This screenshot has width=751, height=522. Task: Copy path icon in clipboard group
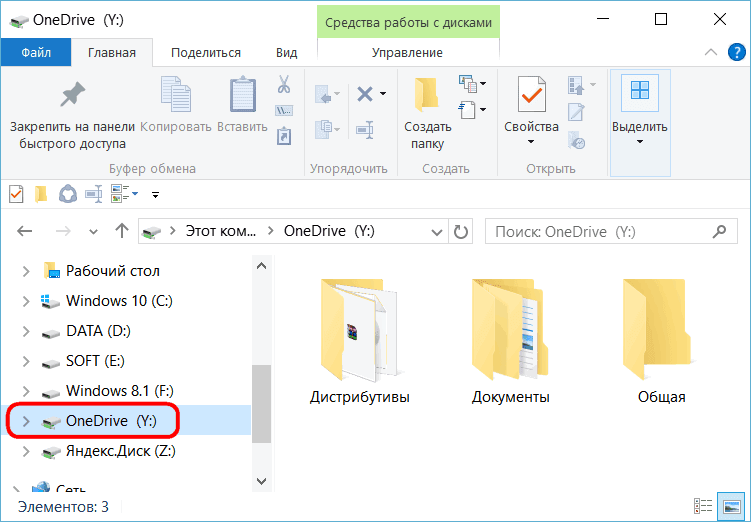pyautogui.click(x=284, y=111)
